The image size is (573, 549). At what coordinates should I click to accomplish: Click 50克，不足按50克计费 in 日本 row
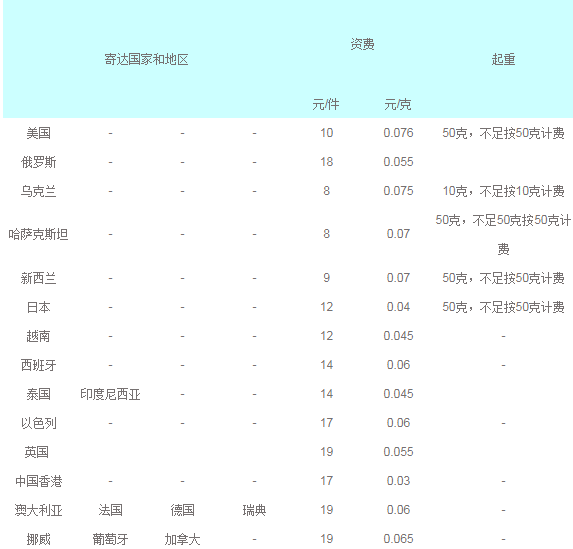point(503,307)
